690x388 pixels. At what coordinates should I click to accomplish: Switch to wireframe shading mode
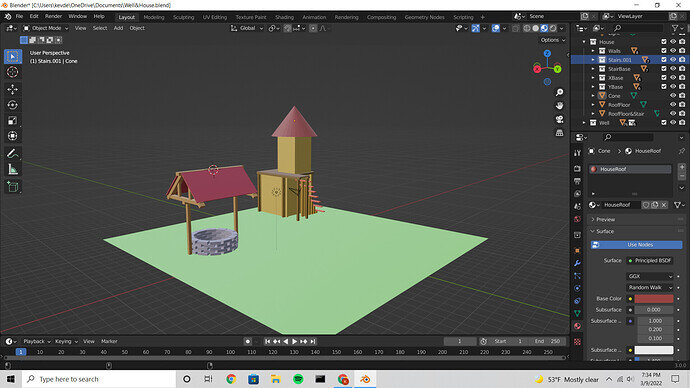pyautogui.click(x=527, y=28)
